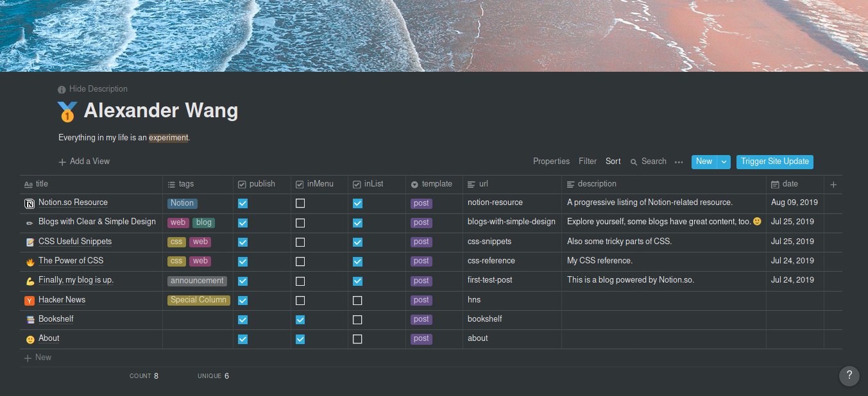Screen dimensions: 868x396
Task: Open the title column header
Action: click(x=91, y=184)
